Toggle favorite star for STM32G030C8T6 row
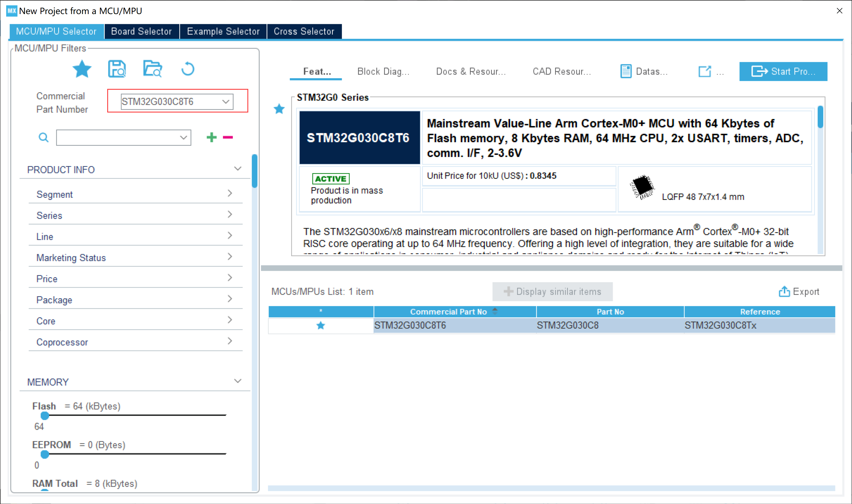 tap(321, 325)
